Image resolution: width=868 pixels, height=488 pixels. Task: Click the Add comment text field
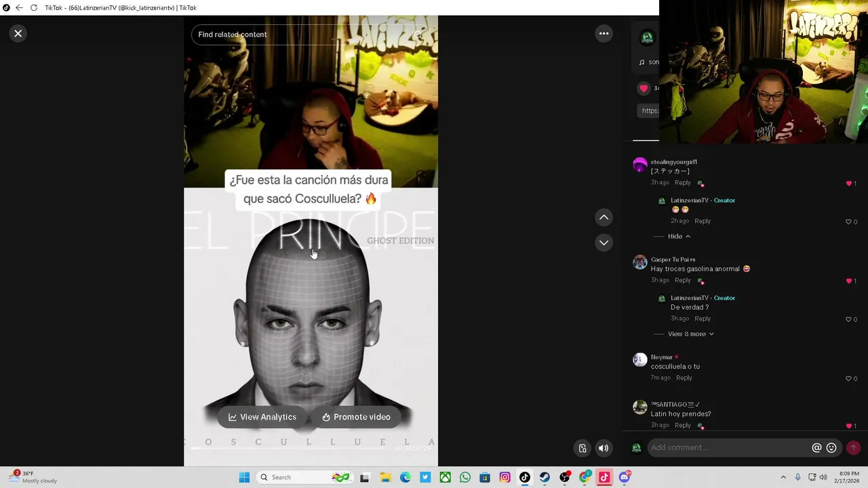tap(730, 447)
